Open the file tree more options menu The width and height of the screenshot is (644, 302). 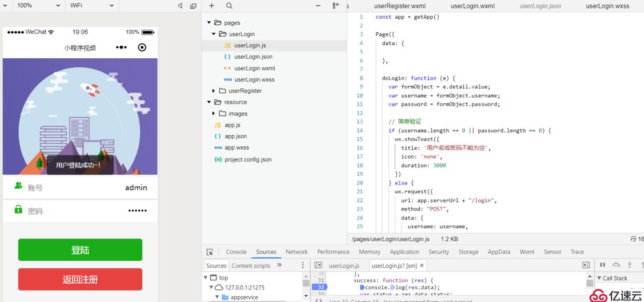(x=318, y=6)
